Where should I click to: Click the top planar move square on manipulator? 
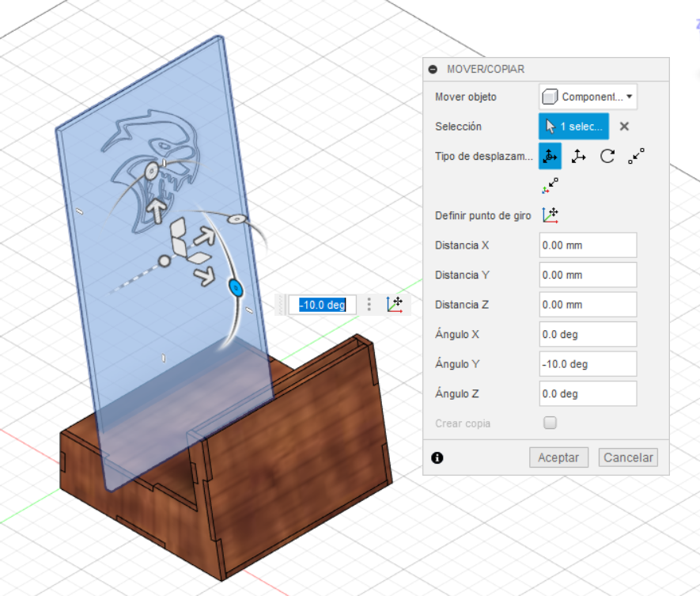click(x=178, y=227)
